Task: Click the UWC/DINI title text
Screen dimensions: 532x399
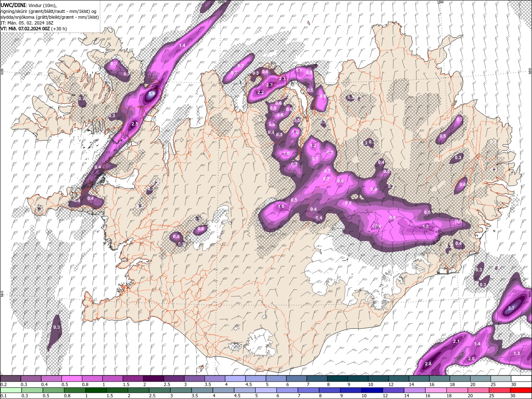Action: (12, 5)
